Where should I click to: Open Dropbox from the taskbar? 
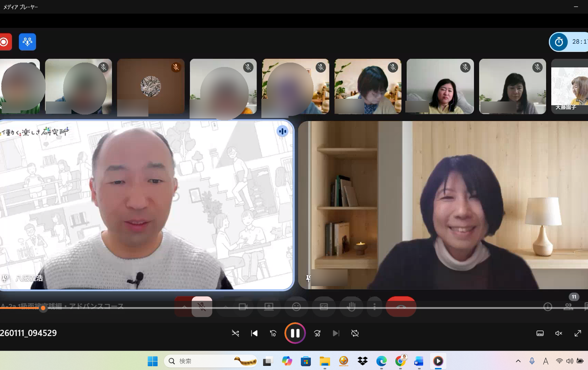pyautogui.click(x=362, y=361)
